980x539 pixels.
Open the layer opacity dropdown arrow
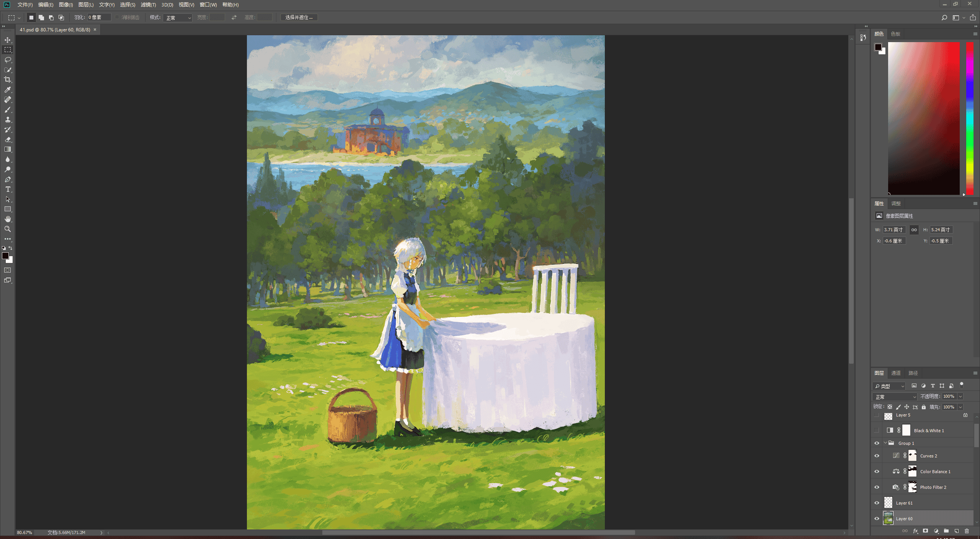(960, 397)
